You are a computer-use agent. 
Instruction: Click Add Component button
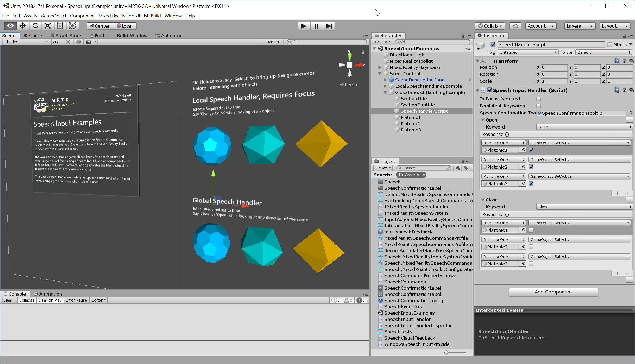click(x=553, y=292)
